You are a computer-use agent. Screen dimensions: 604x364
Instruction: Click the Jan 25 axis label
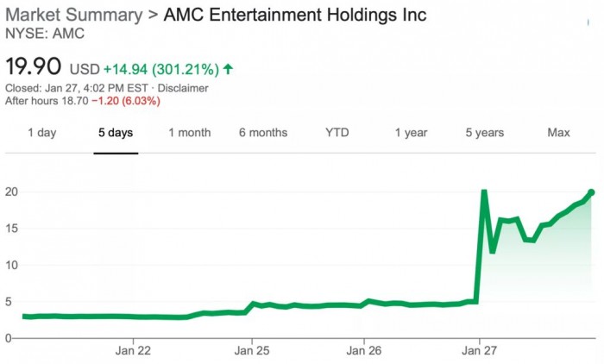click(x=252, y=350)
